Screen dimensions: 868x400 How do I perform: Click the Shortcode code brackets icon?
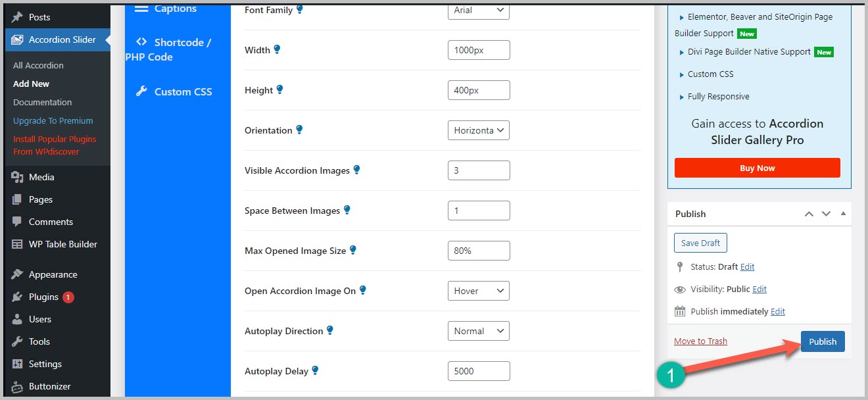(141, 42)
